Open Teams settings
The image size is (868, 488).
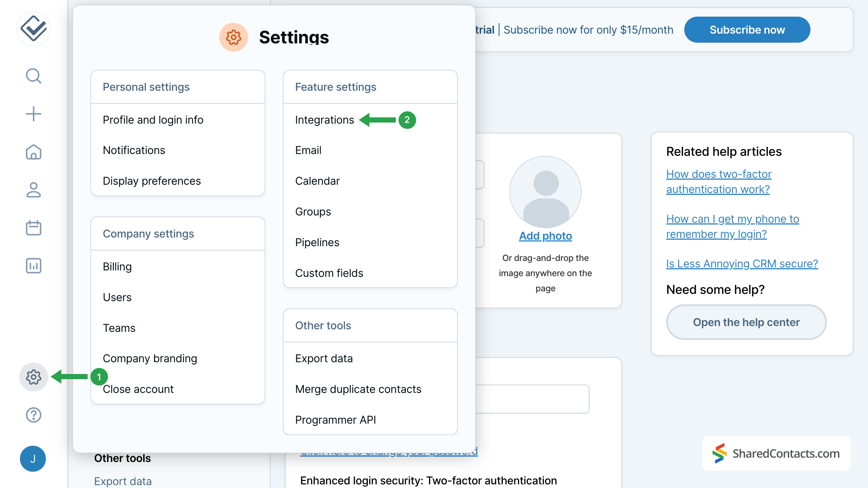(119, 328)
